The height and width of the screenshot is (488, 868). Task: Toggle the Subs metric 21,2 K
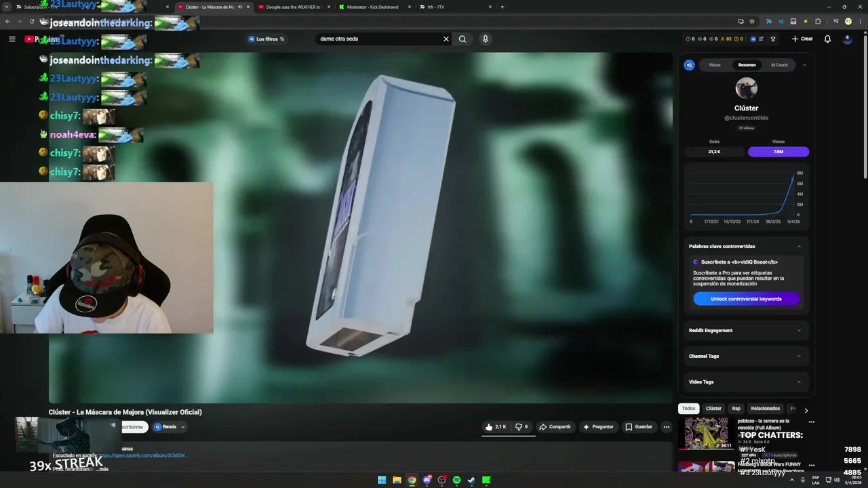coord(714,152)
